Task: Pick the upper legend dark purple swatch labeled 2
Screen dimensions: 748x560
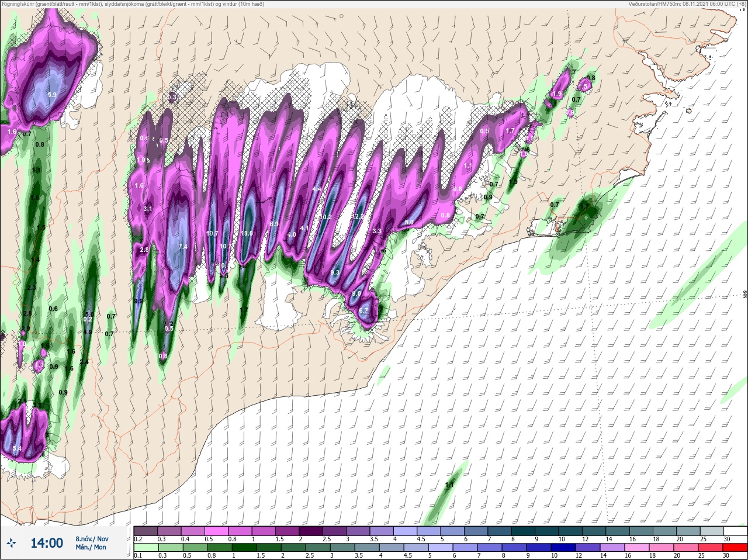Action: (312, 531)
